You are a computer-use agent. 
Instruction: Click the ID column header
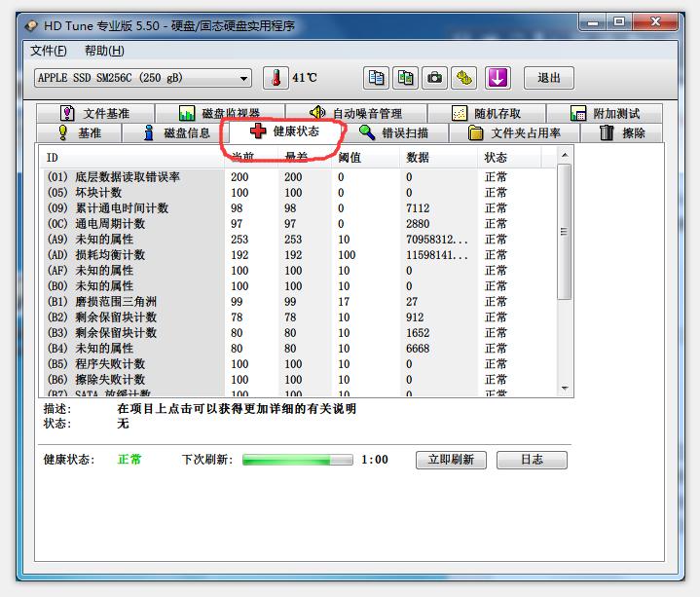(x=131, y=157)
